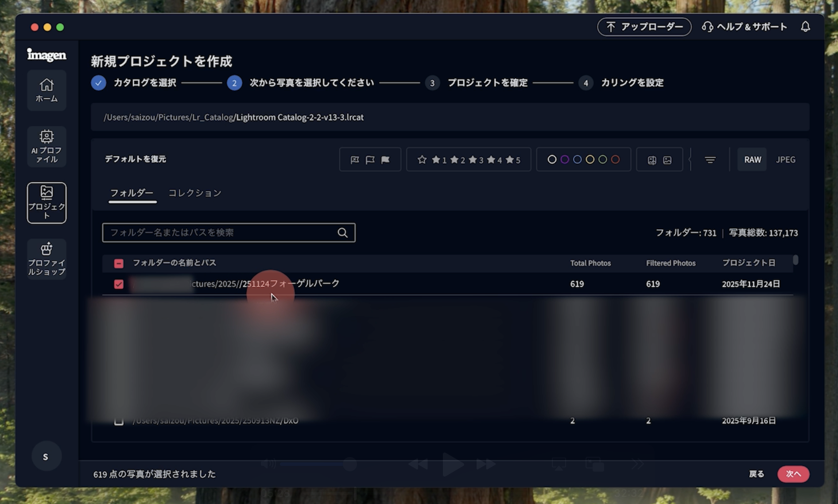
Task: Filter by picked solid flag icon
Action: [x=385, y=160]
